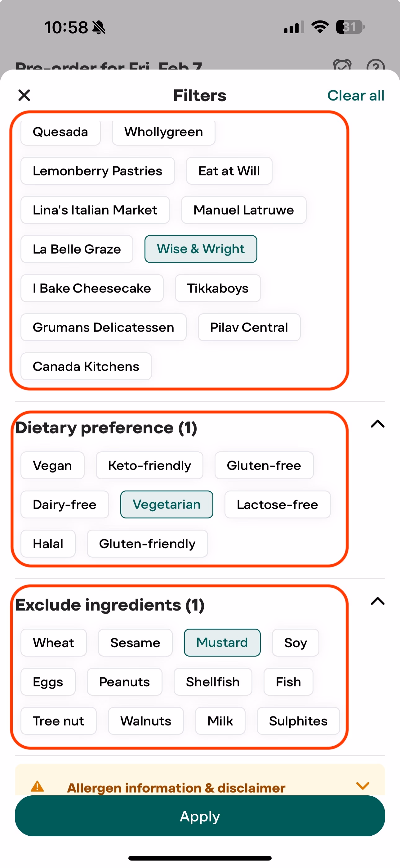Select Lina's Italian Market chip
Viewport: 400px width, 868px height.
click(95, 210)
